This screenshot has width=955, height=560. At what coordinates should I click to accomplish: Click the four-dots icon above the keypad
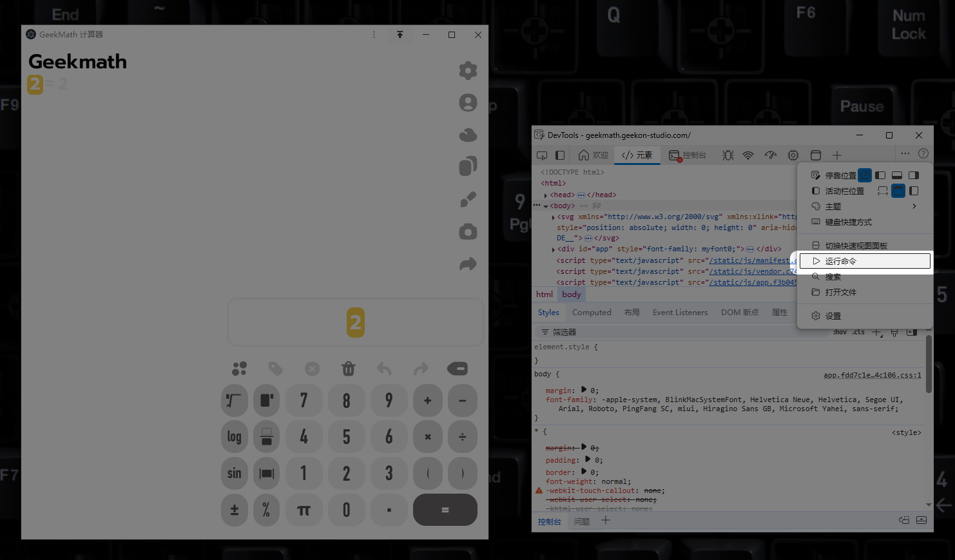(x=239, y=369)
